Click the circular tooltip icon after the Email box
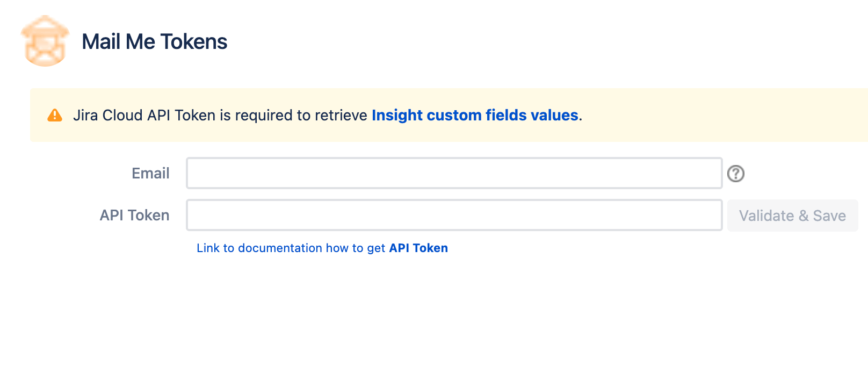Screen dimensions: 868x387 (736, 174)
